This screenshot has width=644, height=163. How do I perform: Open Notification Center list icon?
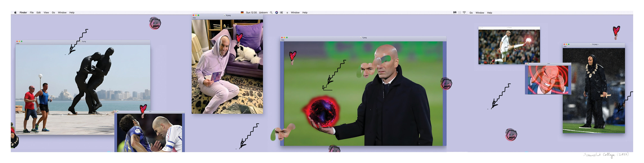click(x=281, y=13)
